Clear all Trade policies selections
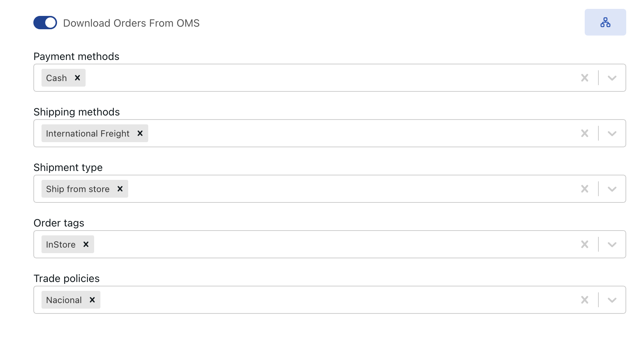 point(585,300)
